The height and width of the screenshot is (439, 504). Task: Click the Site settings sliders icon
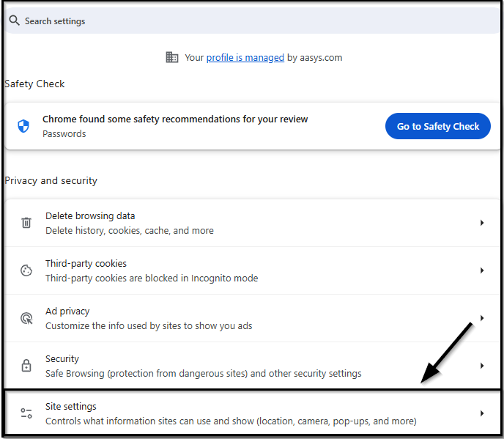26,413
